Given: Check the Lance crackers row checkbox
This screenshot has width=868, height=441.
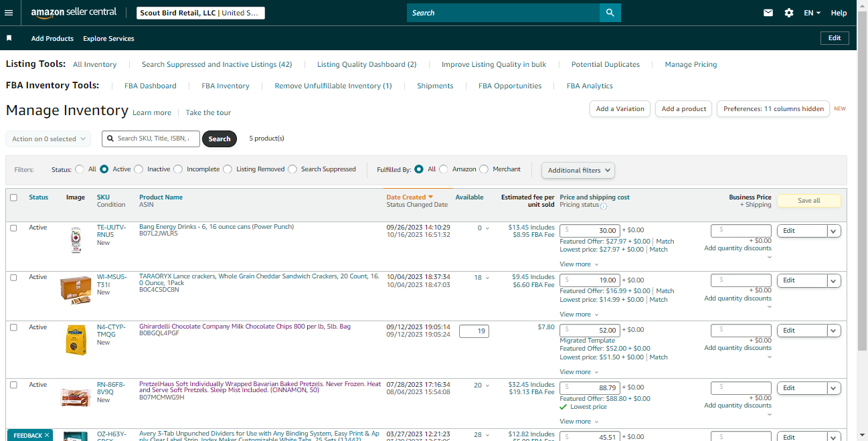Looking at the screenshot, I should [x=13, y=277].
